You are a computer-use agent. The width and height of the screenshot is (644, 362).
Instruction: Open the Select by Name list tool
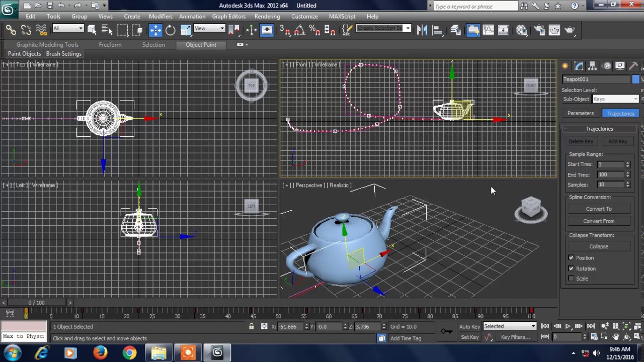[x=107, y=30]
